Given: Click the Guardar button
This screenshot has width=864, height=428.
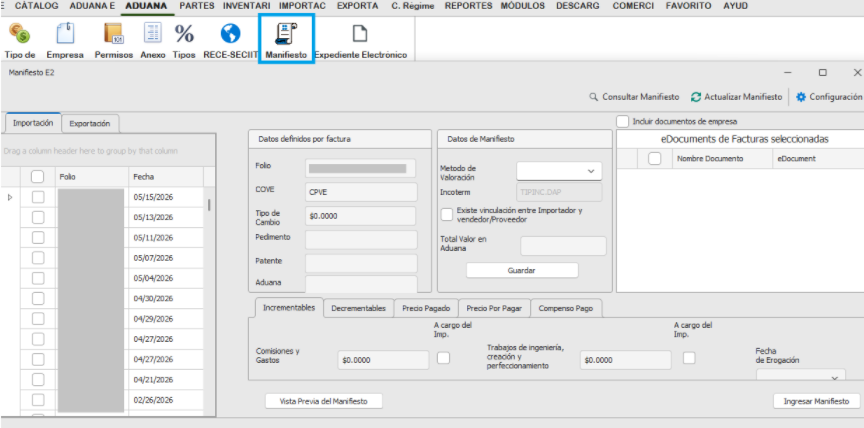Looking at the screenshot, I should click(x=522, y=270).
